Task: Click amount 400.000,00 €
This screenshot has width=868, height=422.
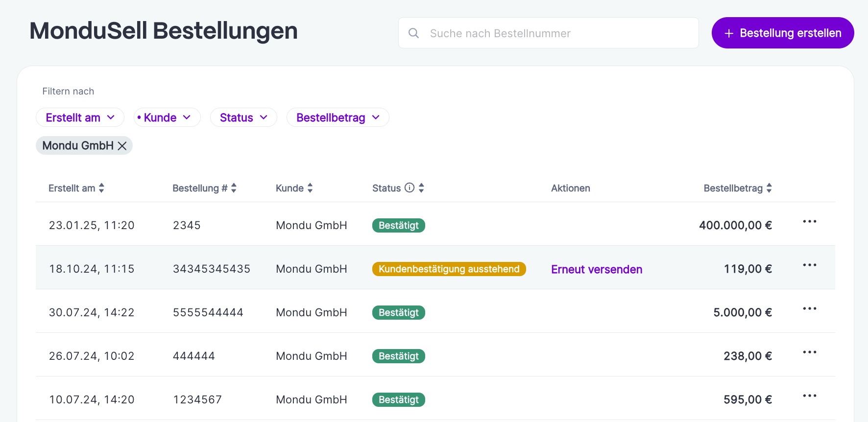Action: [x=735, y=225]
